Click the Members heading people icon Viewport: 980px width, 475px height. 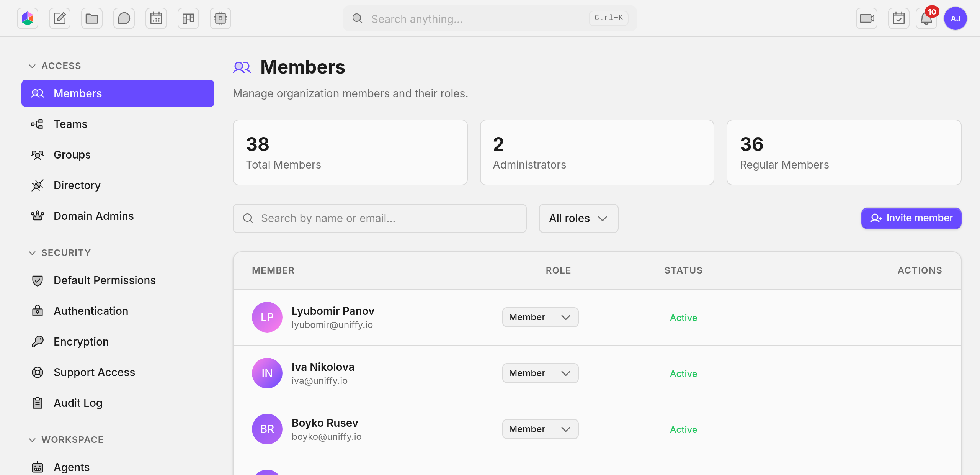(242, 67)
